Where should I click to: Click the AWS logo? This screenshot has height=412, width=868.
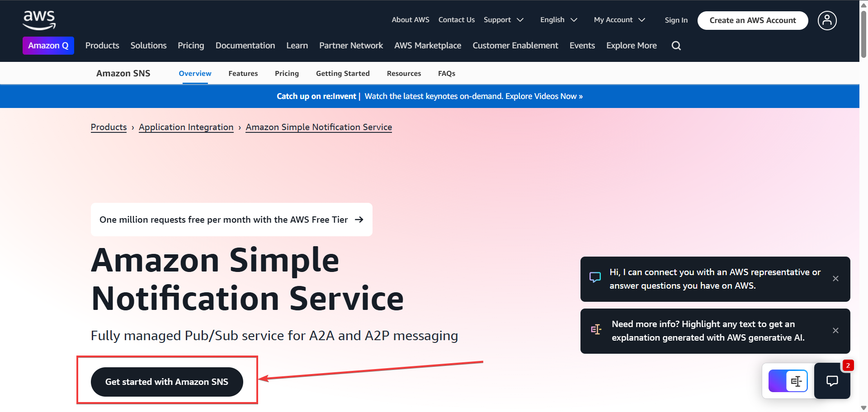tap(39, 20)
